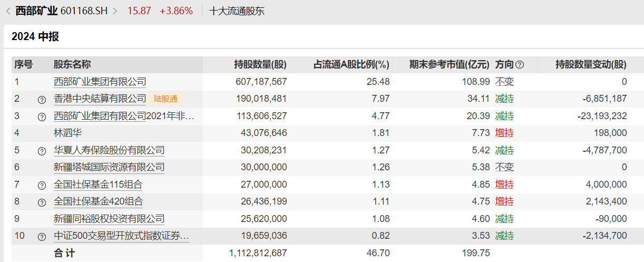Open help icon beside 香港中央結算有限公司
644x262 pixels.
[x=42, y=99]
